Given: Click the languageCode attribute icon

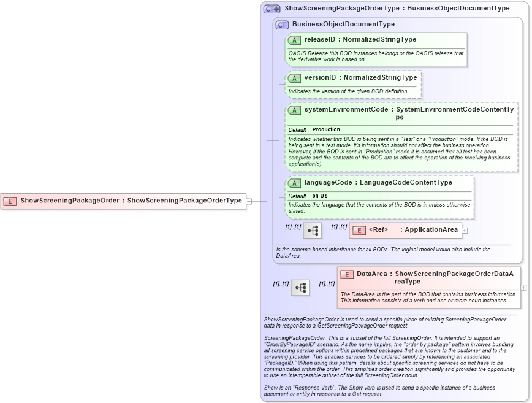Looking at the screenshot, I should (x=294, y=182).
